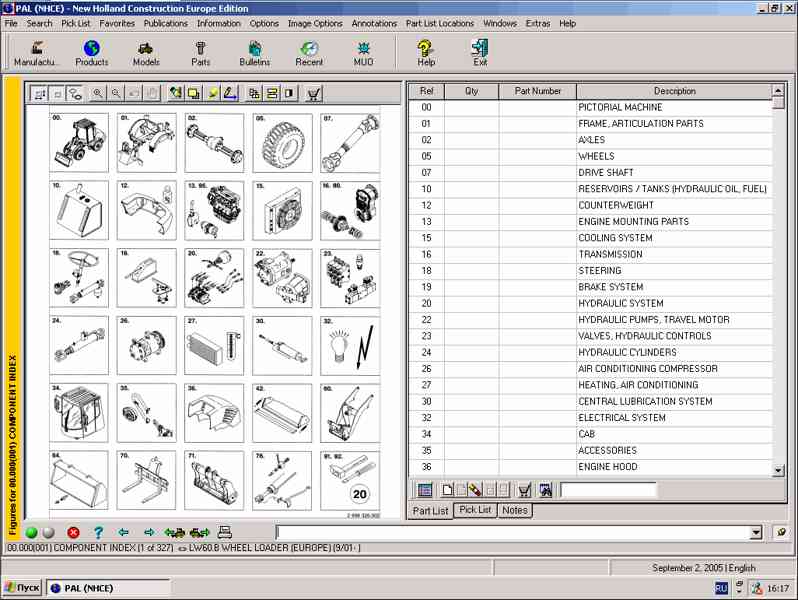
Task: Click the yellow overlapping squares icon
Action: click(x=194, y=93)
